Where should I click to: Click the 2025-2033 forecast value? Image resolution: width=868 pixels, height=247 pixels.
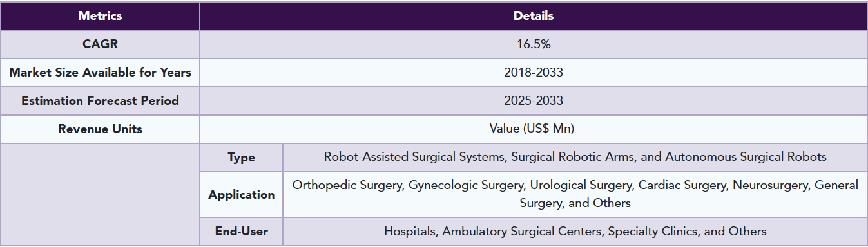533,101
